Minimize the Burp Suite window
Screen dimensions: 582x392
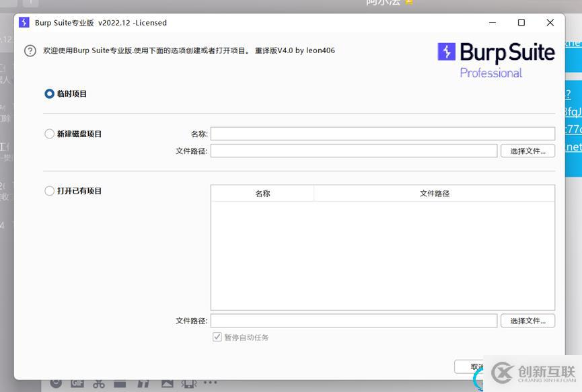coord(493,23)
